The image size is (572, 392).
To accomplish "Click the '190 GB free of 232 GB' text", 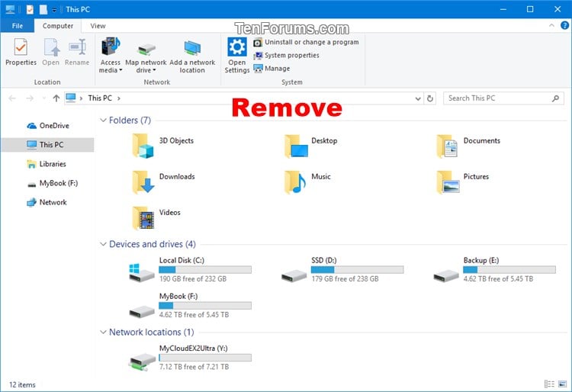I will tap(193, 279).
